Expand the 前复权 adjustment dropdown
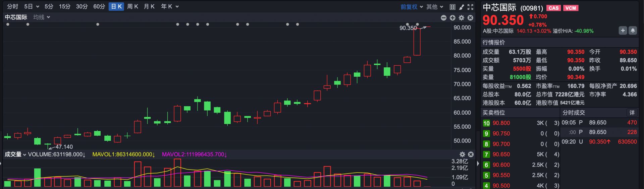The height and width of the screenshot is (189, 644). tap(412, 7)
